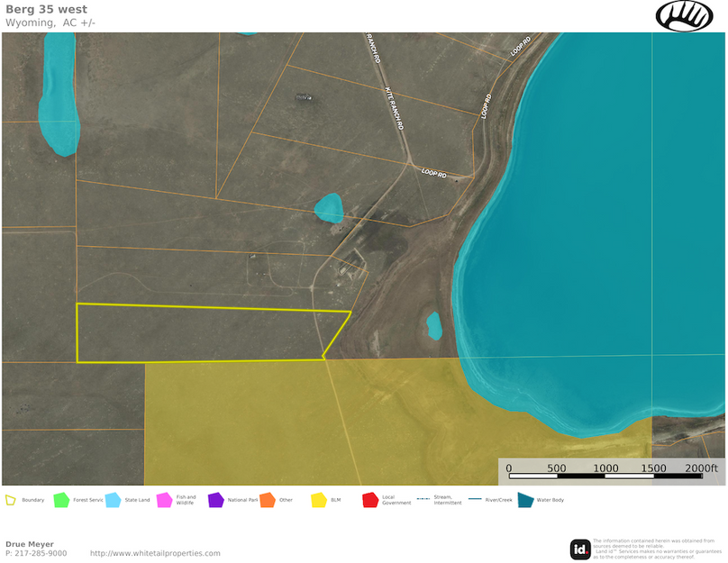Click the teal Water Body legend icon
The width and height of the screenshot is (728, 563).
(524, 500)
